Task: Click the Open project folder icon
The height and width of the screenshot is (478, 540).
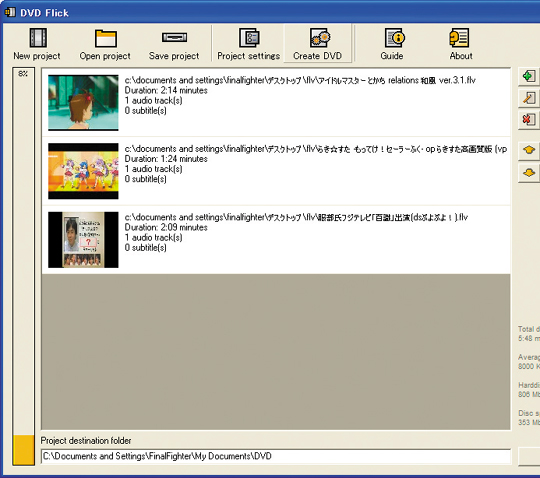Action: [106, 38]
